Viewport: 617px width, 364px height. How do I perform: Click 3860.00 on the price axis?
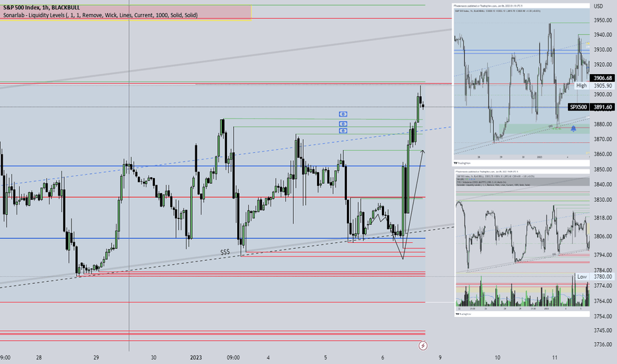tap(602, 154)
